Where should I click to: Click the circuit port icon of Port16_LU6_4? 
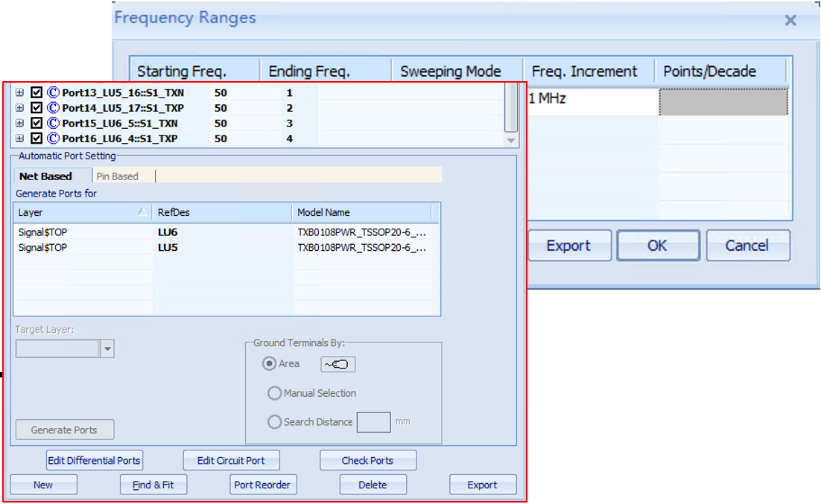pyautogui.click(x=53, y=138)
